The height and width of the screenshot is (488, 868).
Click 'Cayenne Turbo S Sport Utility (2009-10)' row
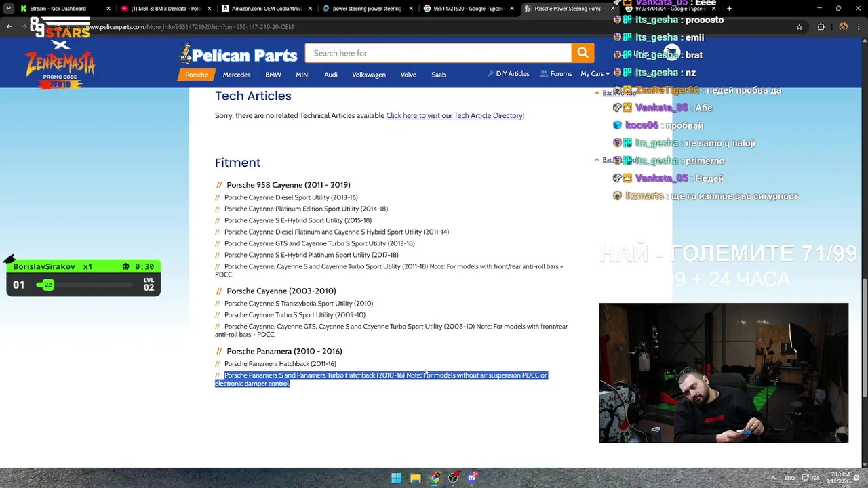click(x=295, y=314)
